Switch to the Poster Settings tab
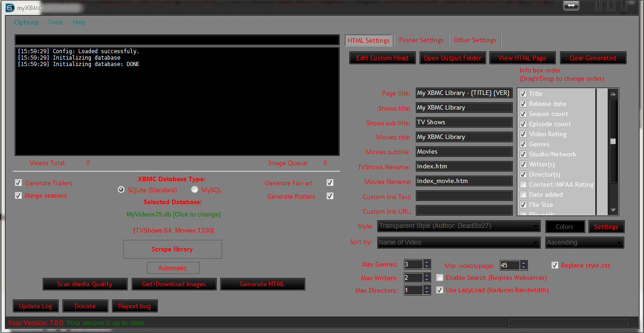This screenshot has height=333, width=644. point(421,40)
